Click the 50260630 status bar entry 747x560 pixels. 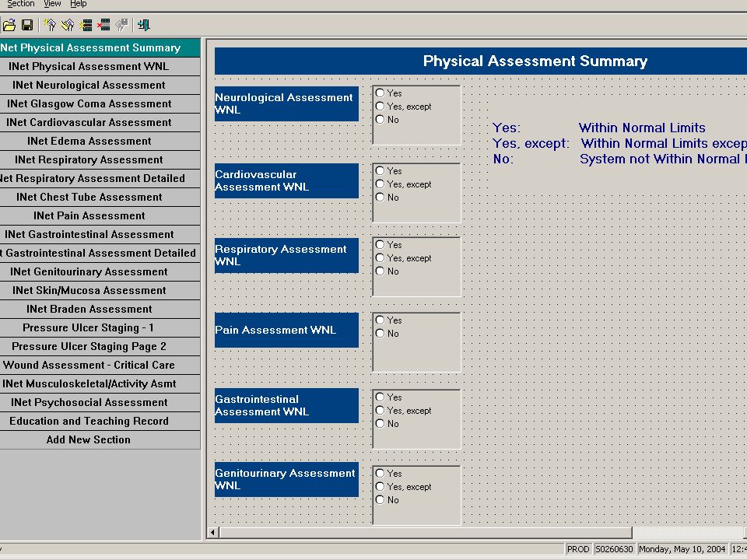(x=614, y=549)
